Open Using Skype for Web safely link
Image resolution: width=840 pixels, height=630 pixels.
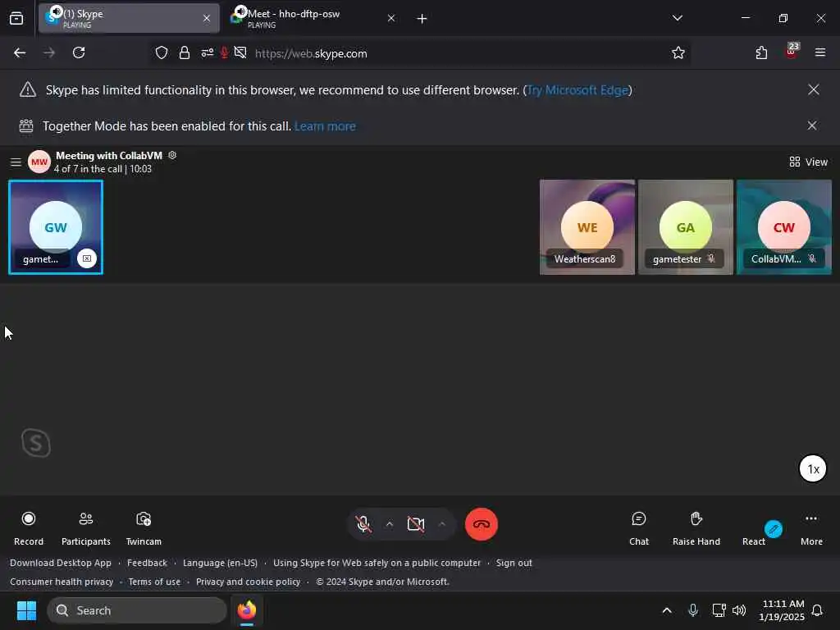click(x=377, y=563)
